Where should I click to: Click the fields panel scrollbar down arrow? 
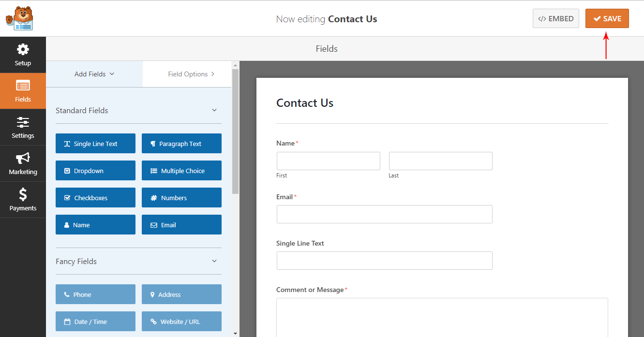point(236,333)
